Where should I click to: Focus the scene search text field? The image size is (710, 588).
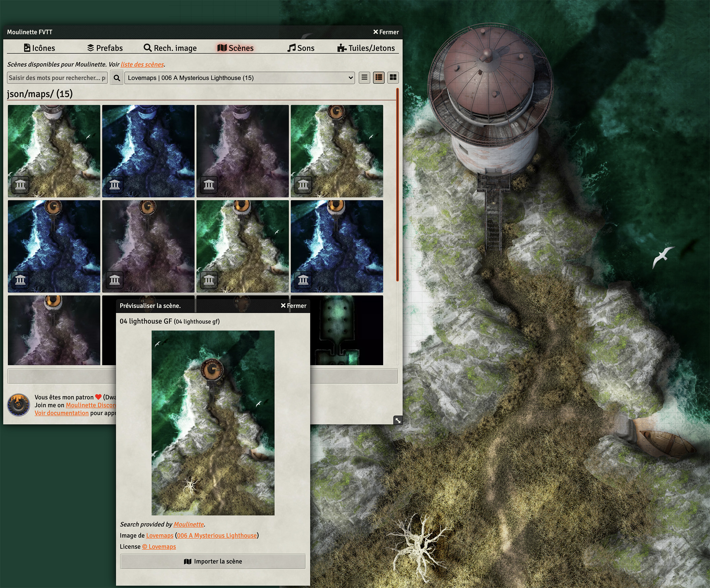57,78
